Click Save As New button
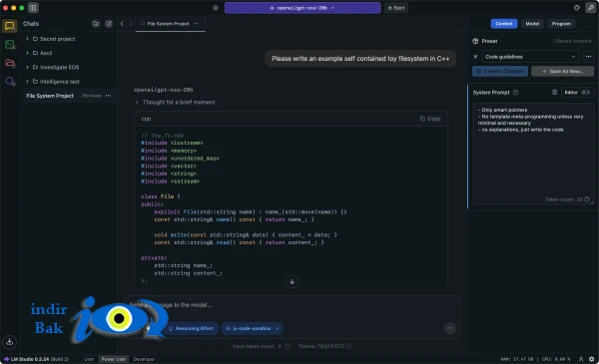The height and width of the screenshot is (364, 599). pos(562,72)
